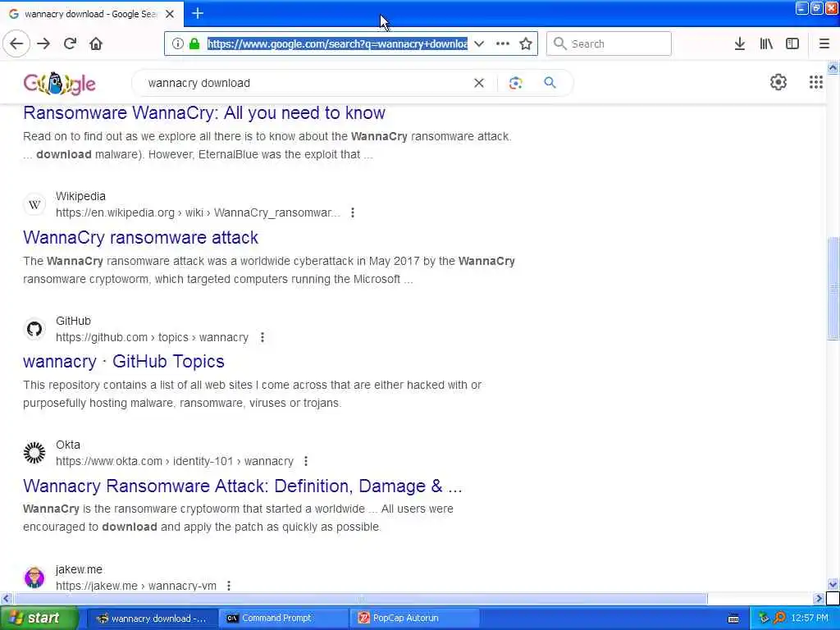Go back with the browser back arrow
The image size is (840, 630).
pos(16,43)
